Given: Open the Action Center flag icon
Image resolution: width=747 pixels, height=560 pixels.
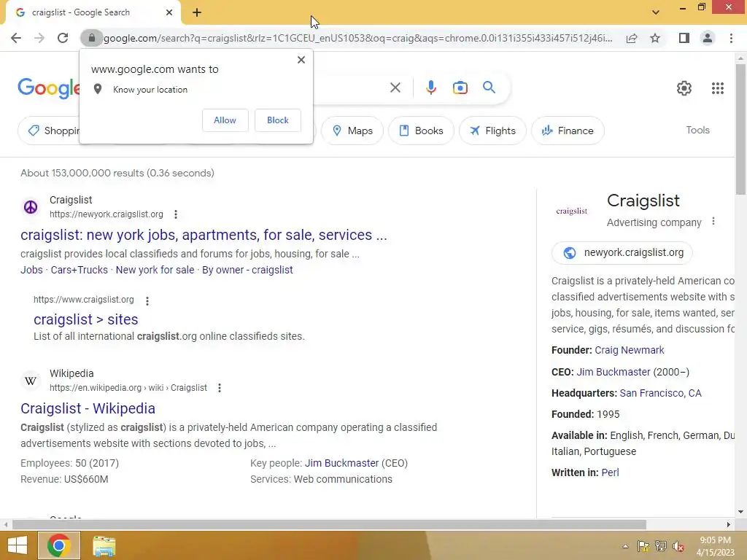Looking at the screenshot, I should [643, 546].
